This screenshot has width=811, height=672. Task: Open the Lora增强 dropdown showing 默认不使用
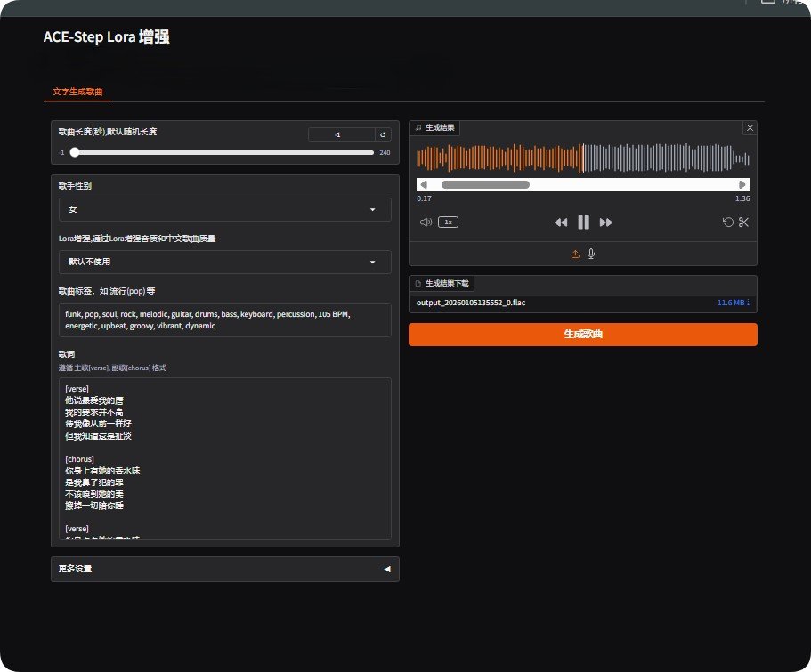[224, 262]
